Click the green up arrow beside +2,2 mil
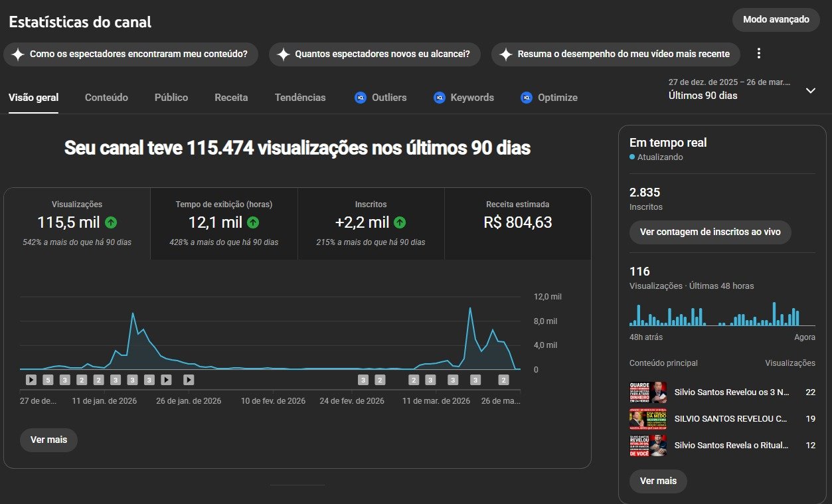The width and height of the screenshot is (832, 504). [400, 222]
